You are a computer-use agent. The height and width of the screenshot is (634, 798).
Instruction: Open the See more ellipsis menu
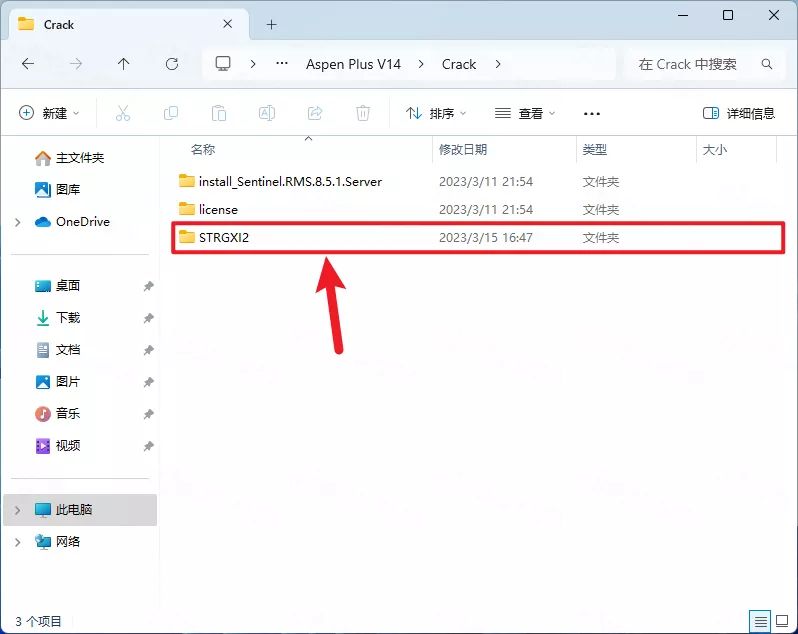point(592,114)
